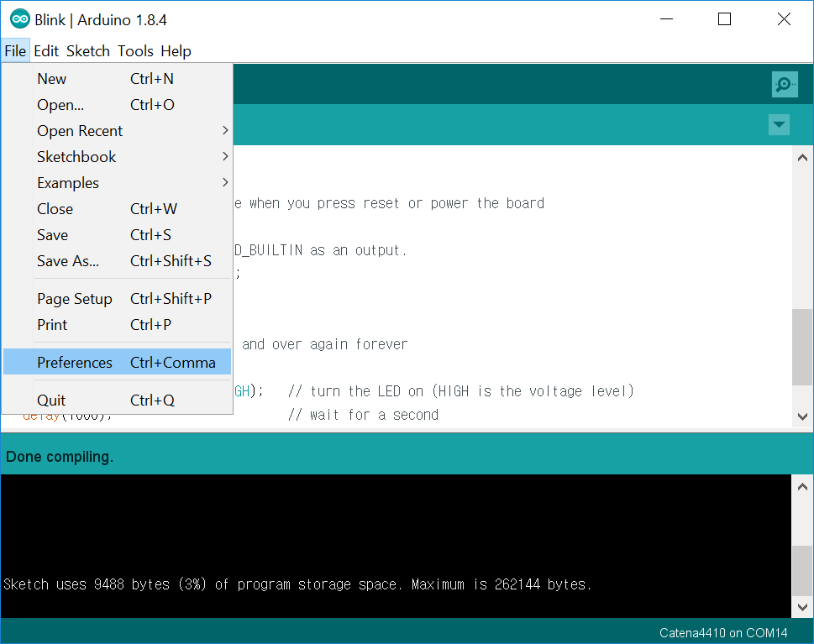Click the 'turn the LED on' comment
Viewport: 814px width, 644px height.
pos(461,390)
